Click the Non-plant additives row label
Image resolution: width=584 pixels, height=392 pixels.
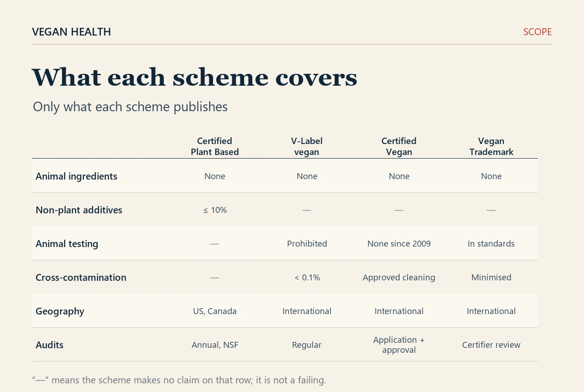tap(79, 210)
